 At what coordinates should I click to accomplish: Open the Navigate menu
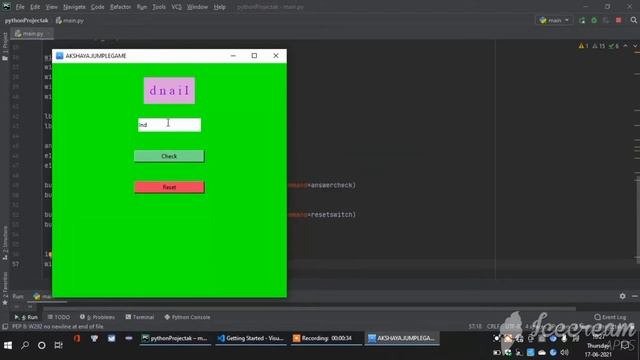coord(74,7)
